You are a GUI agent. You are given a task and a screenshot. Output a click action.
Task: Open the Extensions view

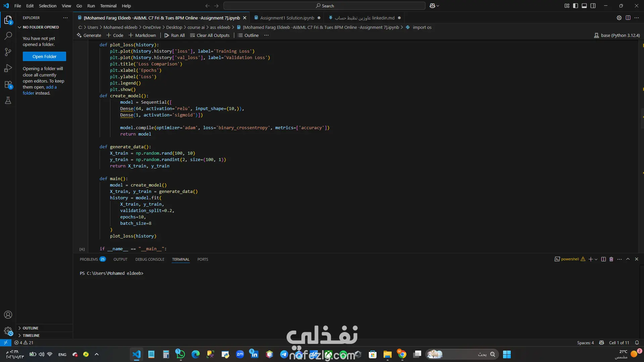(8, 85)
